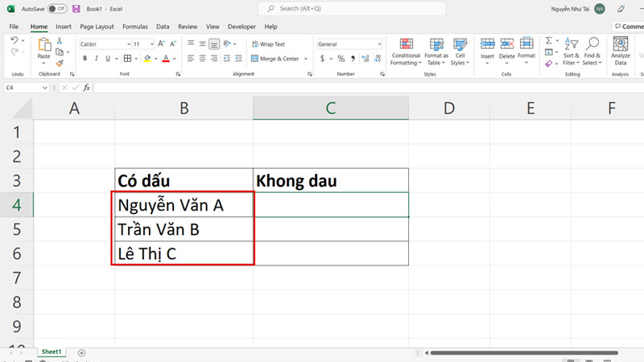The image size is (644, 362).
Task: Open the font size 11 dropdown
Action: (152, 44)
